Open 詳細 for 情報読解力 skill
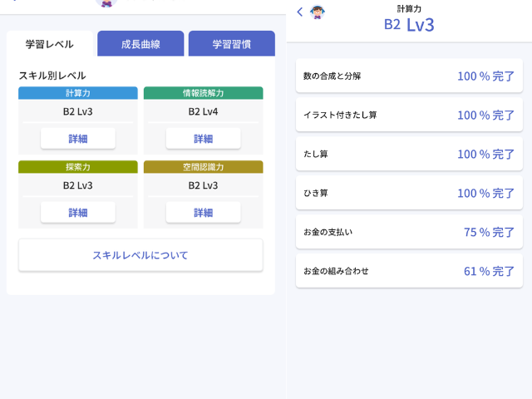 click(x=203, y=139)
